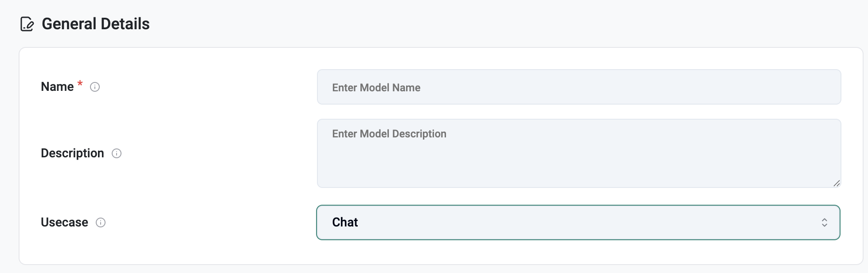Viewport: 868px width, 273px height.
Task: Click the Usecase field label
Action: click(64, 222)
